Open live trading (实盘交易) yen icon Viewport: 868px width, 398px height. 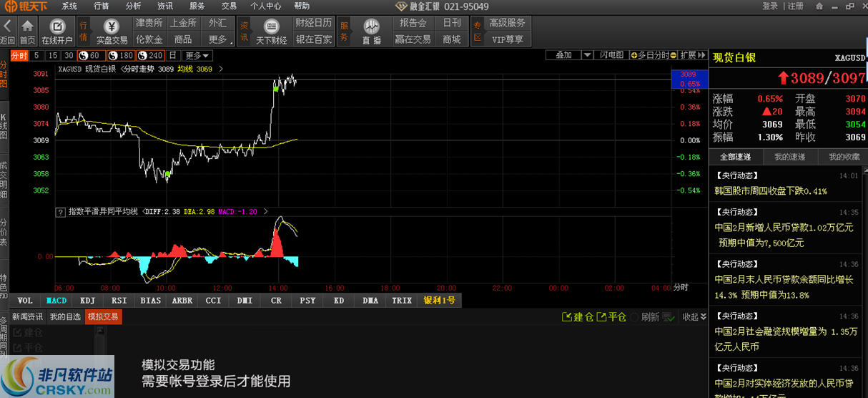pyautogui.click(x=112, y=26)
